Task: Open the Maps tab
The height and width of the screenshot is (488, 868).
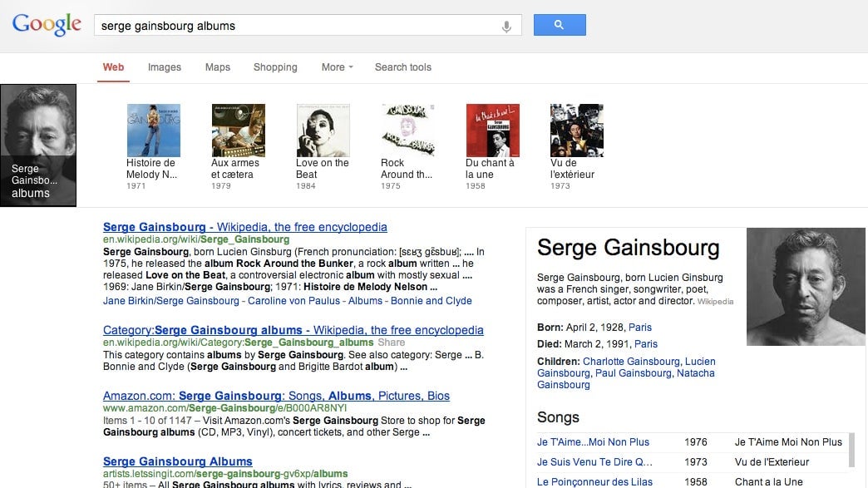Action: [x=218, y=67]
